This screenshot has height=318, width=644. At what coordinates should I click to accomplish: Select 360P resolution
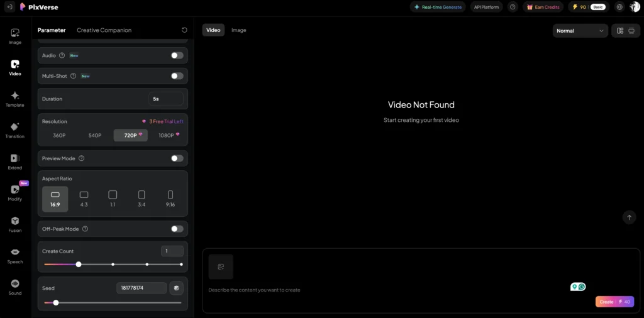coord(59,135)
